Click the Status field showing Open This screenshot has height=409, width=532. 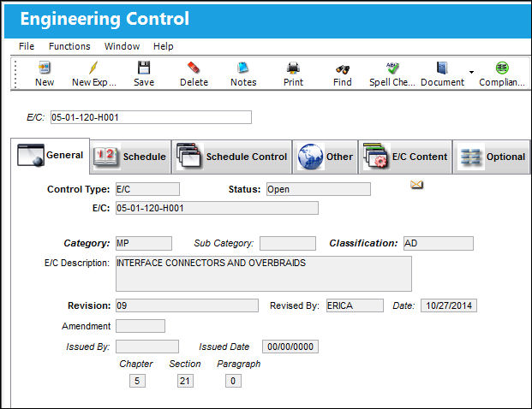click(x=318, y=189)
